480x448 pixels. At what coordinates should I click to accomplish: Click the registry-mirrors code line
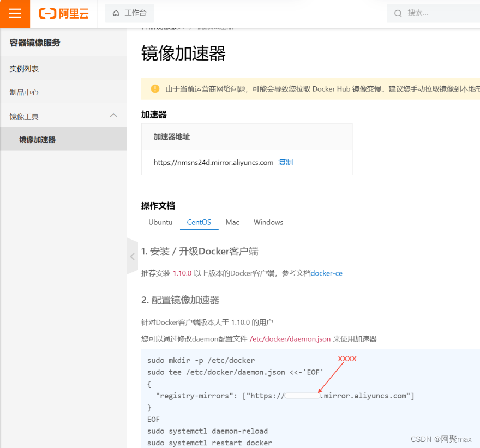pyautogui.click(x=285, y=396)
